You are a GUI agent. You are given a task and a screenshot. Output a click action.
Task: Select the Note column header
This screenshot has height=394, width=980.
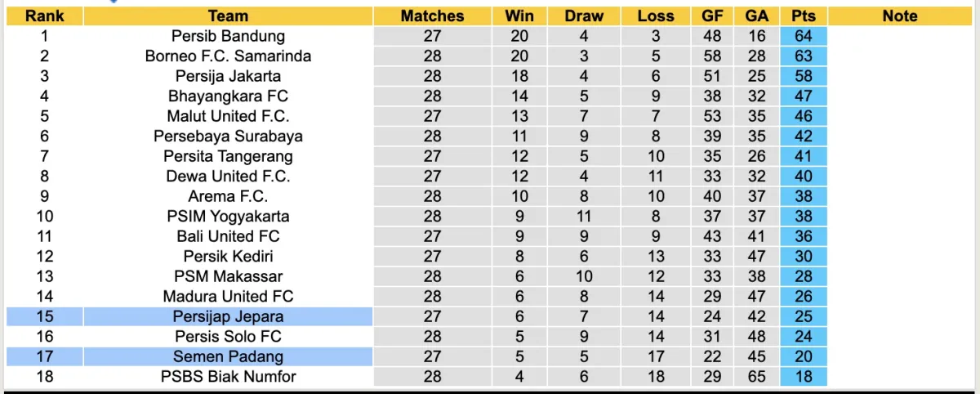point(900,16)
